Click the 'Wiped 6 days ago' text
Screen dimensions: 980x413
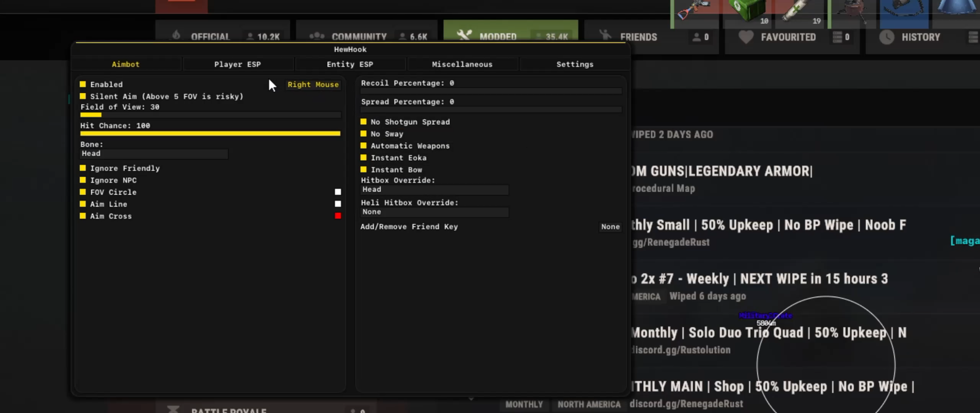(x=708, y=296)
